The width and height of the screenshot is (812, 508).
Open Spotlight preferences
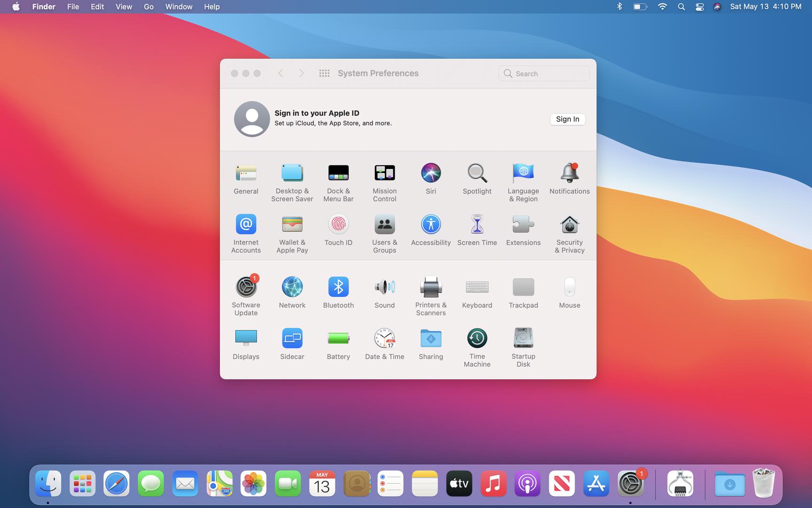(x=477, y=179)
